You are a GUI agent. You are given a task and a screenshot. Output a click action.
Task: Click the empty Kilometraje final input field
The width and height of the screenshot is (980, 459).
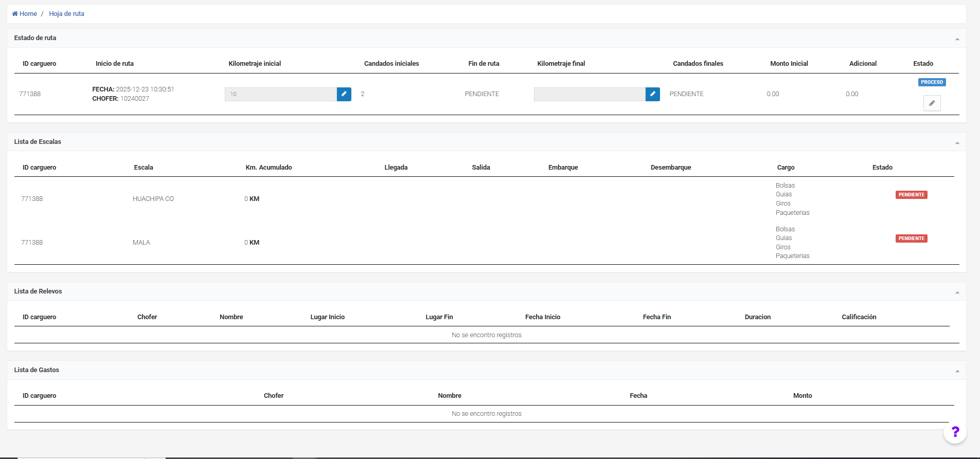click(589, 94)
